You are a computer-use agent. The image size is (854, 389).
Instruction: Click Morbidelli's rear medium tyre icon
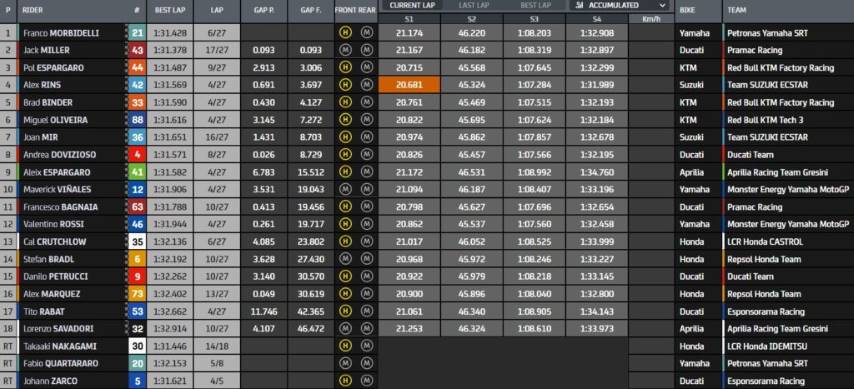(x=366, y=33)
